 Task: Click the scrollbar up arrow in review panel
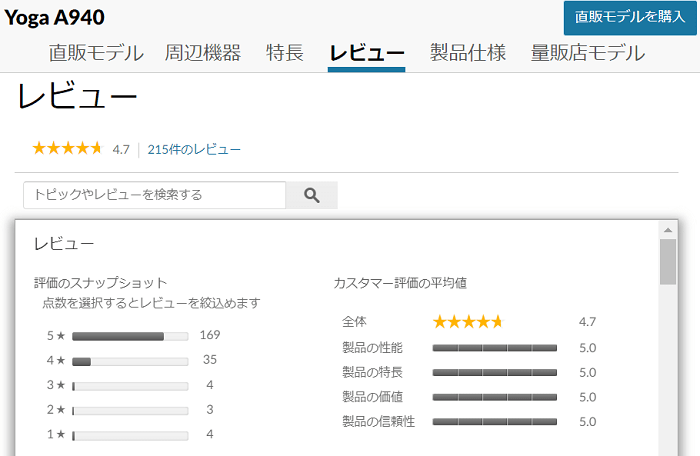pos(668,230)
